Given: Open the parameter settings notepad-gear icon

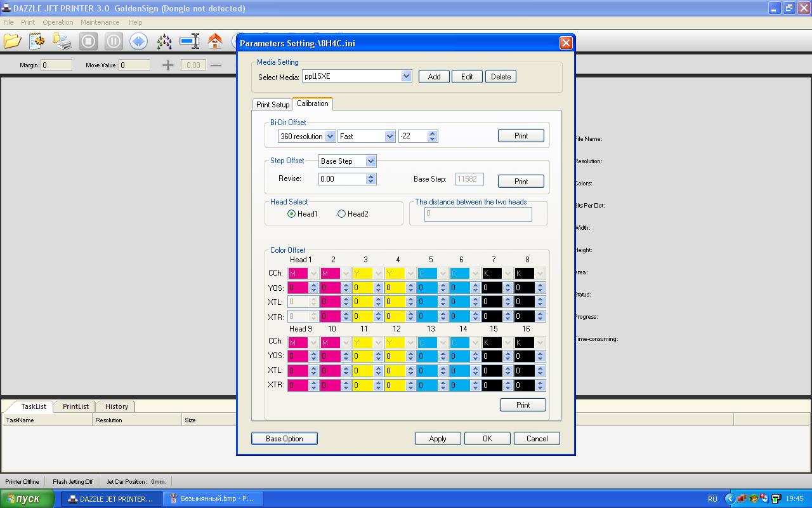Looking at the screenshot, I should pos(37,41).
